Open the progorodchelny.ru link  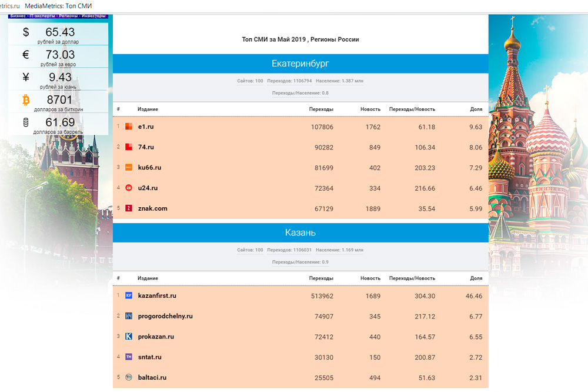pos(165,316)
